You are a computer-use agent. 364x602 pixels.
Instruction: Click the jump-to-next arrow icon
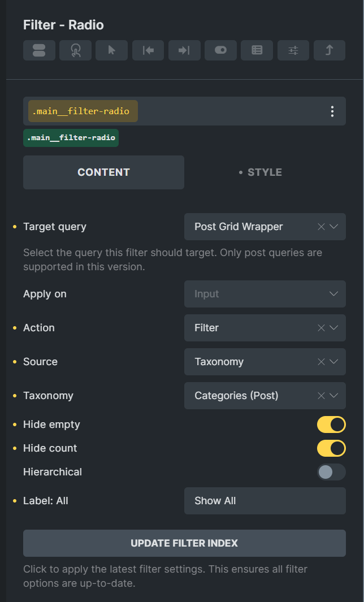tap(184, 50)
